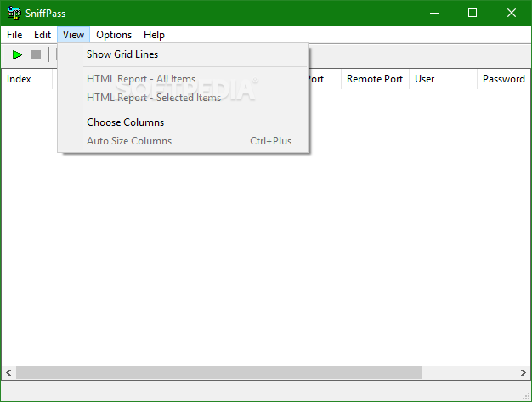Maximize the SniffPass window

(x=473, y=14)
